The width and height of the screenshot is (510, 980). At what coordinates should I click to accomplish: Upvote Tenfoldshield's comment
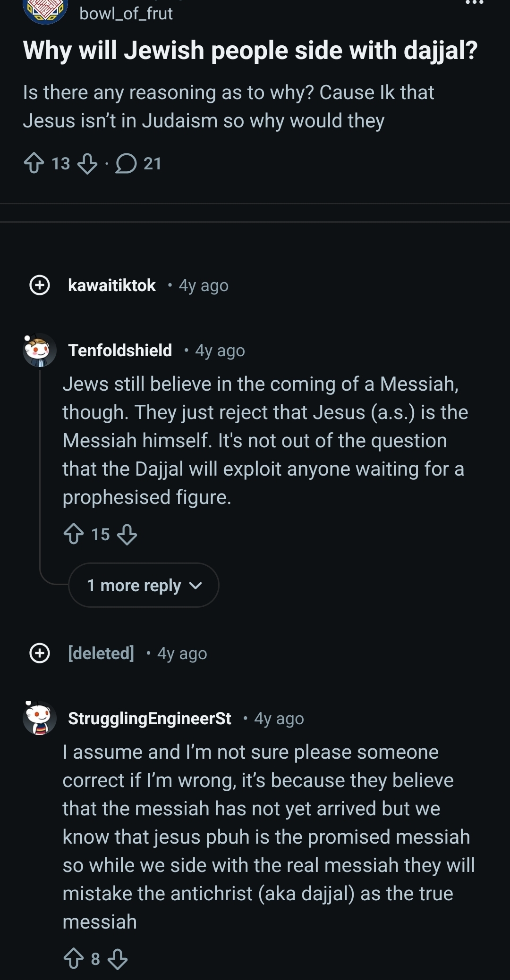pos(73,535)
